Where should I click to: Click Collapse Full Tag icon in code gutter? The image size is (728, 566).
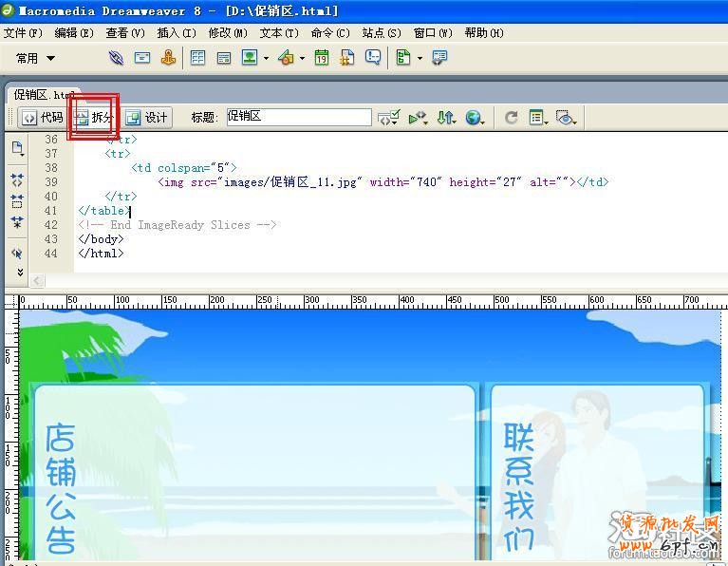pos(17,179)
